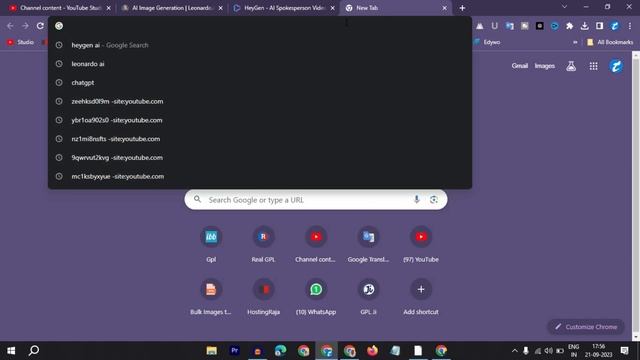Open the volume control in system tray
The height and width of the screenshot is (360, 640).
tap(549, 351)
